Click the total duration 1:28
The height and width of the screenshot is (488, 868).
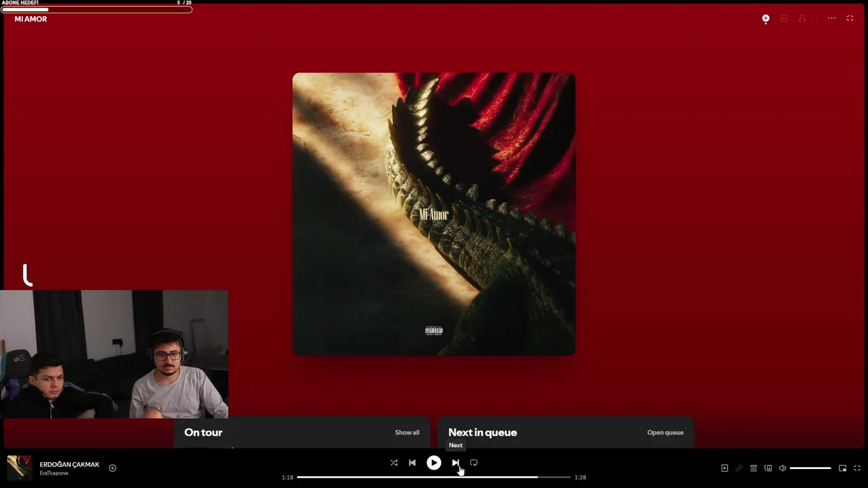pyautogui.click(x=580, y=477)
